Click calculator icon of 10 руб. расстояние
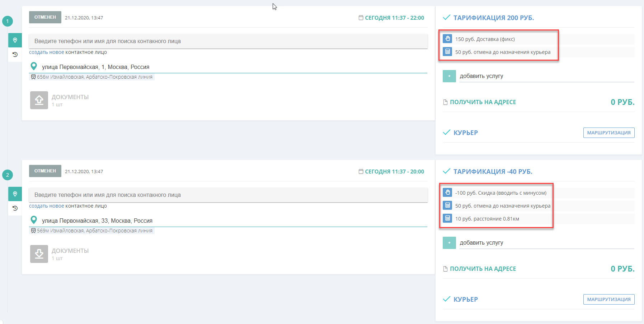Image resolution: width=644 pixels, height=324 pixels. (x=447, y=218)
